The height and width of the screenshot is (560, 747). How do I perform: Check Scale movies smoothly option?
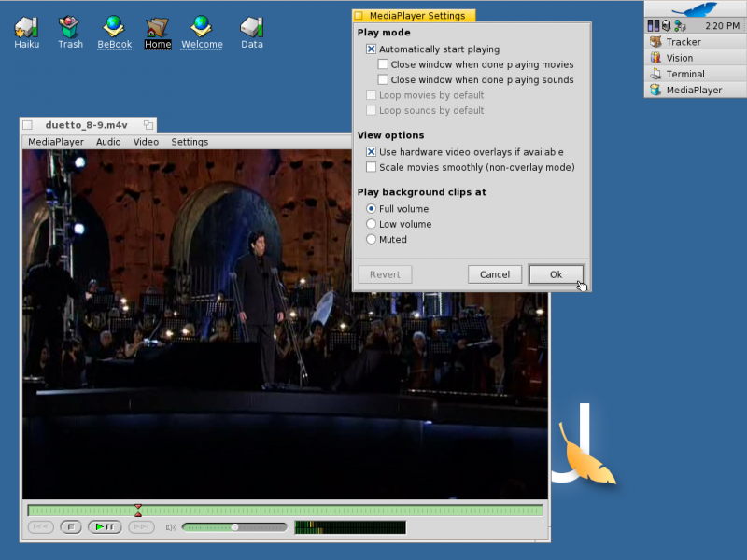[371, 167]
